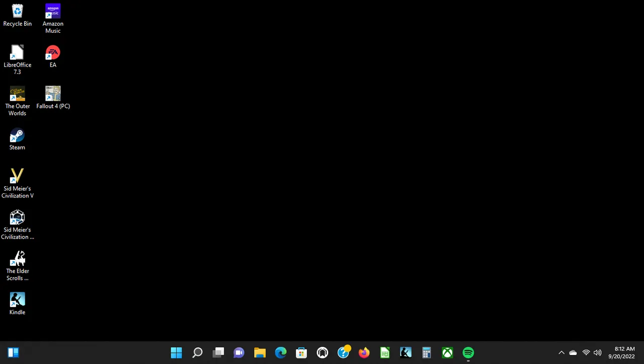This screenshot has height=364, width=644.
Task: Select The Elder Scrolls desktop shortcut
Action: [17, 266]
